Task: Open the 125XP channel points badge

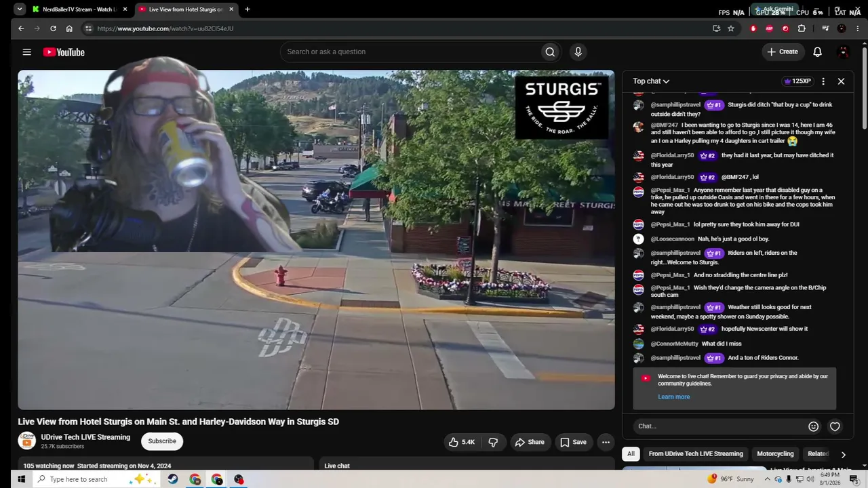Action: click(x=797, y=81)
